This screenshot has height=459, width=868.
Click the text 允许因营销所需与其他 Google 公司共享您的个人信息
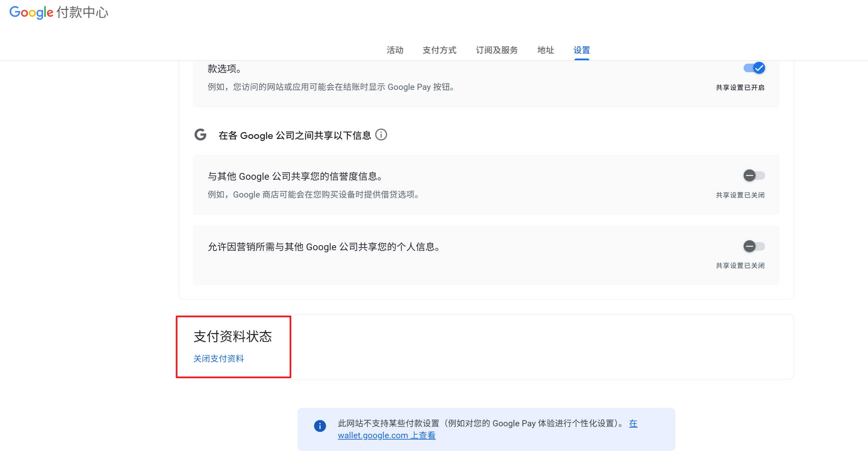pos(324,247)
